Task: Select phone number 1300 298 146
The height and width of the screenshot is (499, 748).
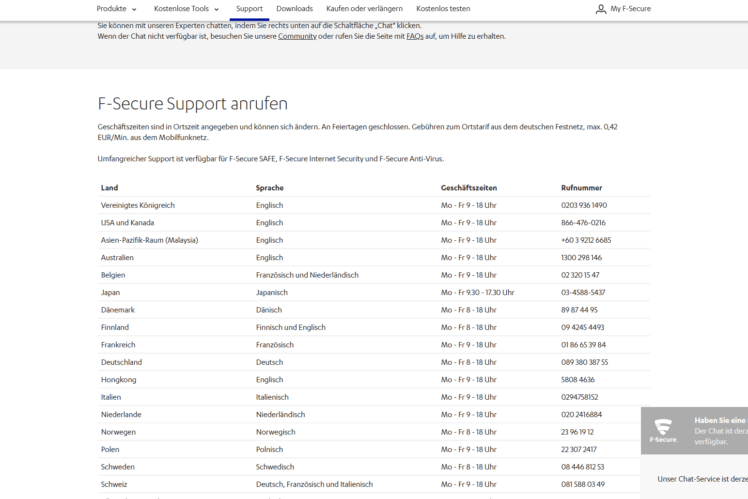Action: [x=582, y=258]
